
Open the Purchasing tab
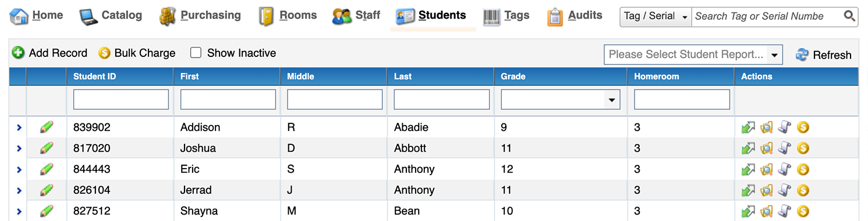200,16
